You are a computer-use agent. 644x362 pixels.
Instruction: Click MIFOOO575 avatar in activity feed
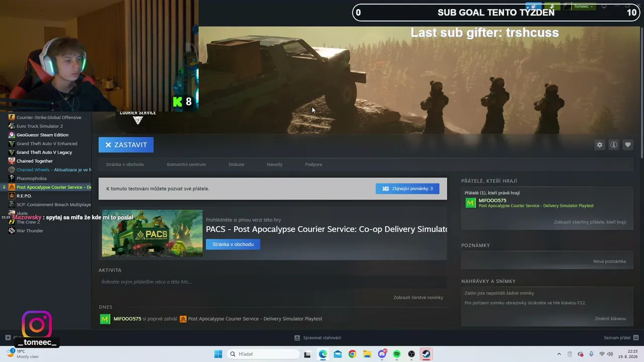click(105, 319)
